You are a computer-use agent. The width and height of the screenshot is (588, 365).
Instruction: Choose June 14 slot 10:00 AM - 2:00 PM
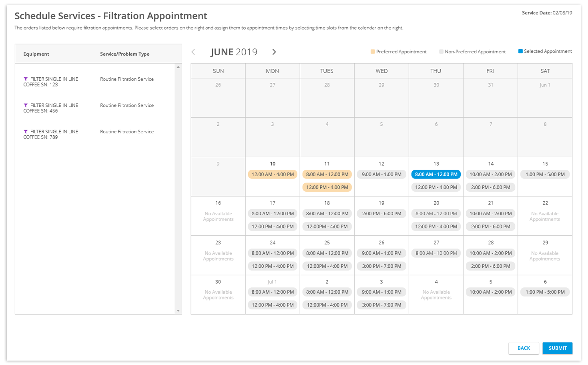click(490, 174)
